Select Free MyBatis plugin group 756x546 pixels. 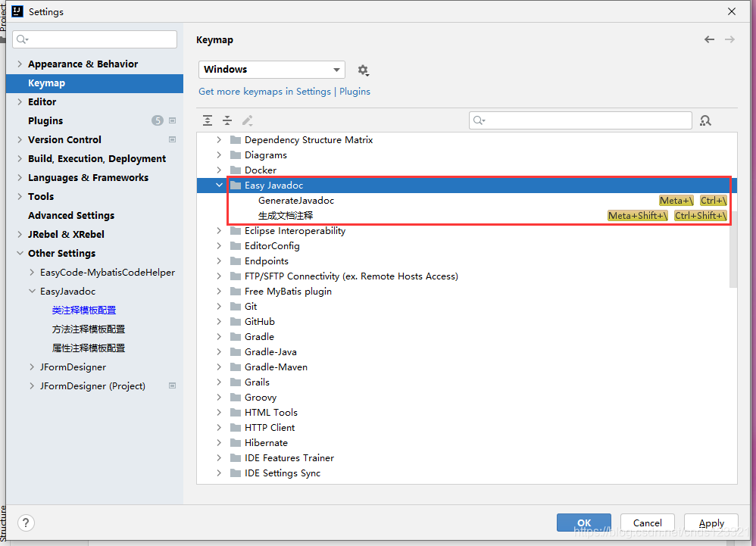(x=288, y=292)
